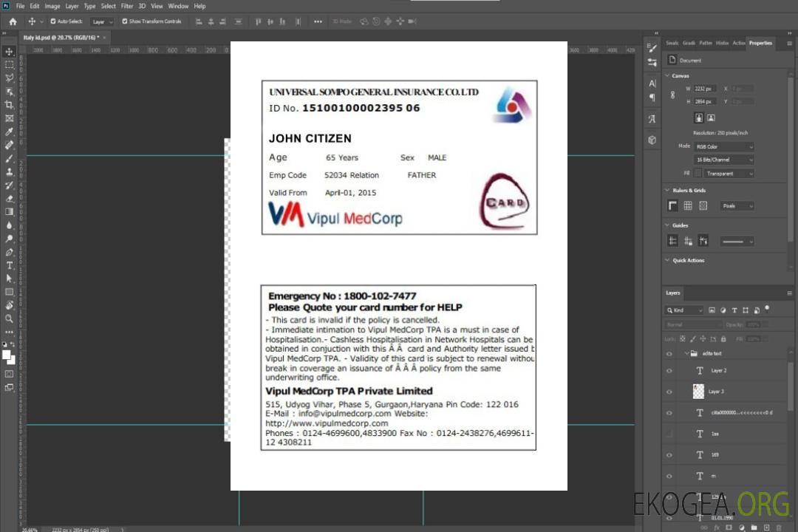Viewport: 798px width, 532px height.
Task: Select the Rectangular Marquee tool
Action: click(x=9, y=65)
